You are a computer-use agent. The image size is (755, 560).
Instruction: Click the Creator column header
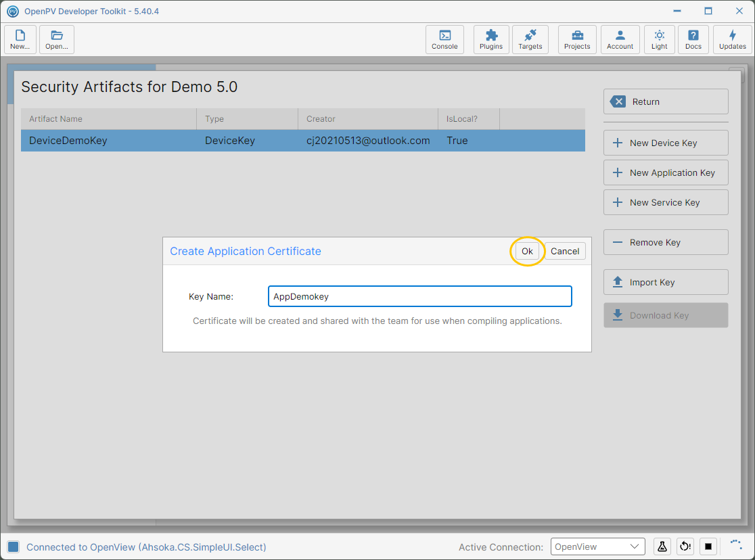coord(368,119)
